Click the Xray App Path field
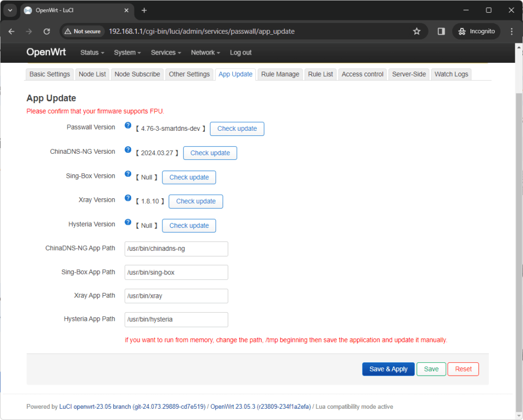The width and height of the screenshot is (523, 420). coord(176,296)
